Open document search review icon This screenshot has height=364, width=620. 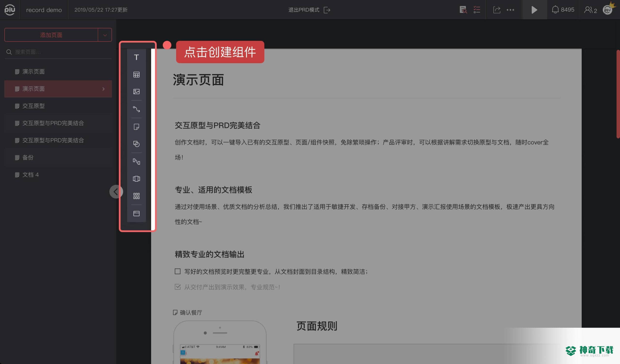[x=463, y=10]
